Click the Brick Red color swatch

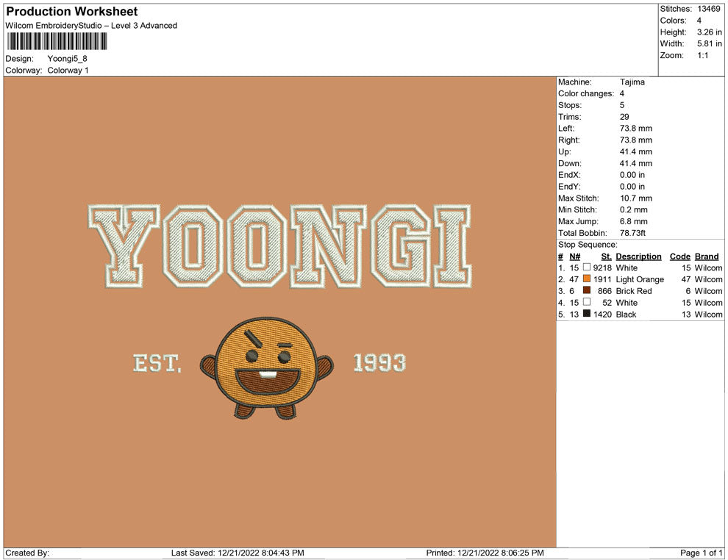[587, 290]
